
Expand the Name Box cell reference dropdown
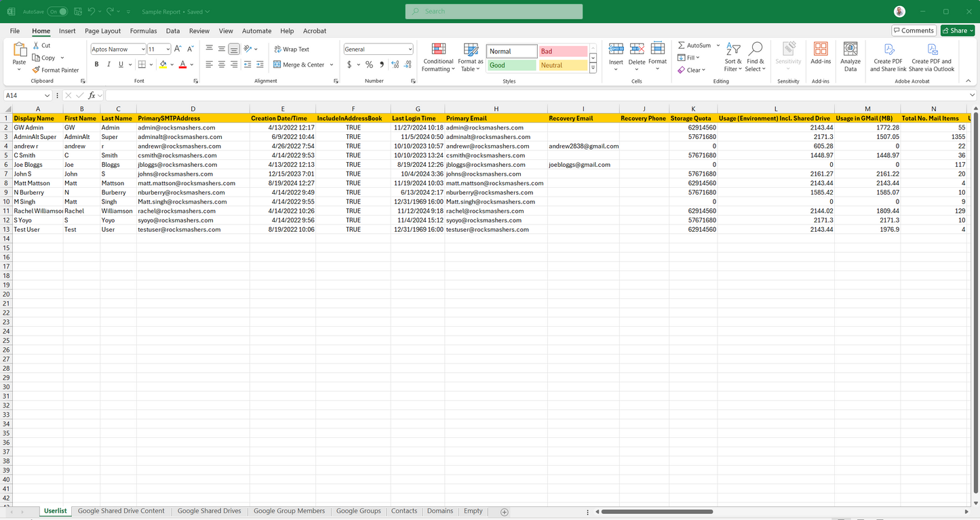pyautogui.click(x=47, y=96)
